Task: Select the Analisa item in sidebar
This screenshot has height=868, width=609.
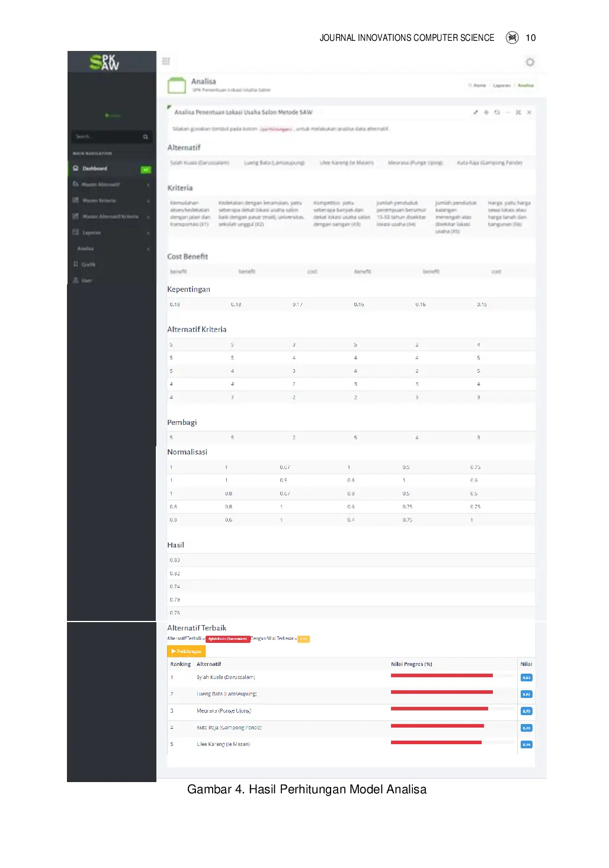Action: click(86, 249)
